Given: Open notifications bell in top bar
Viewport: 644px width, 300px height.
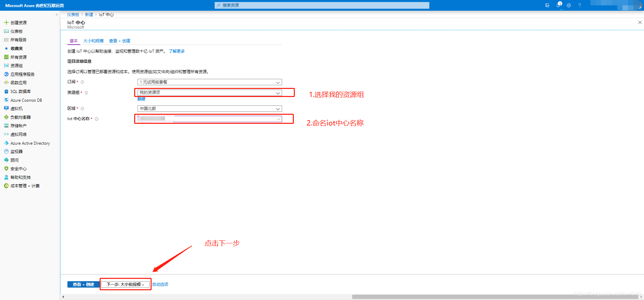Looking at the screenshot, I should (x=558, y=5).
